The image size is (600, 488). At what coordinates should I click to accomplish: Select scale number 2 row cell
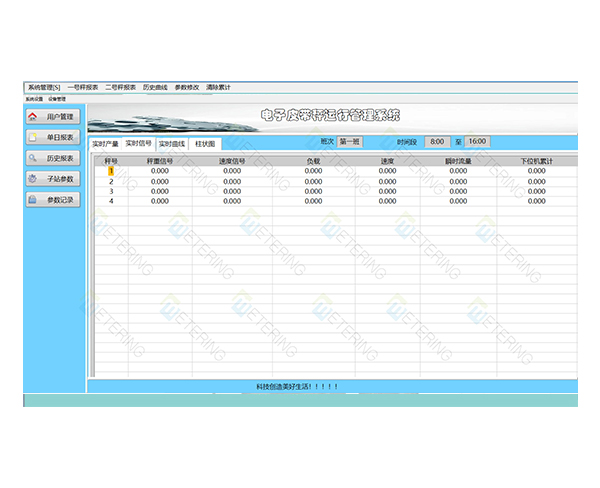coord(111,181)
